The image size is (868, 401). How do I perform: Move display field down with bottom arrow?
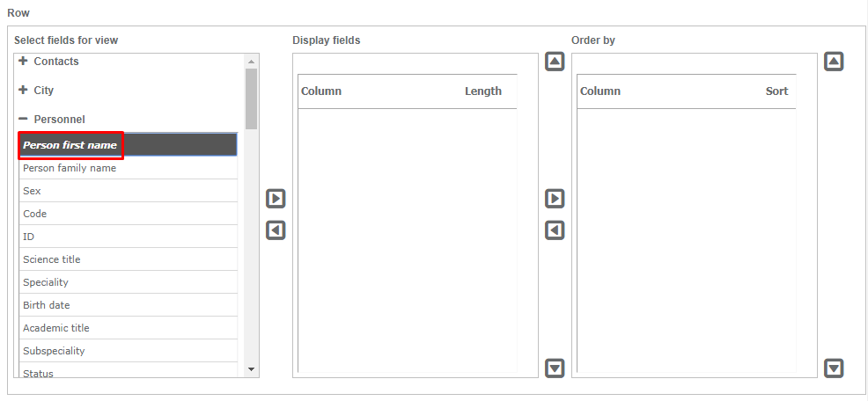point(555,368)
